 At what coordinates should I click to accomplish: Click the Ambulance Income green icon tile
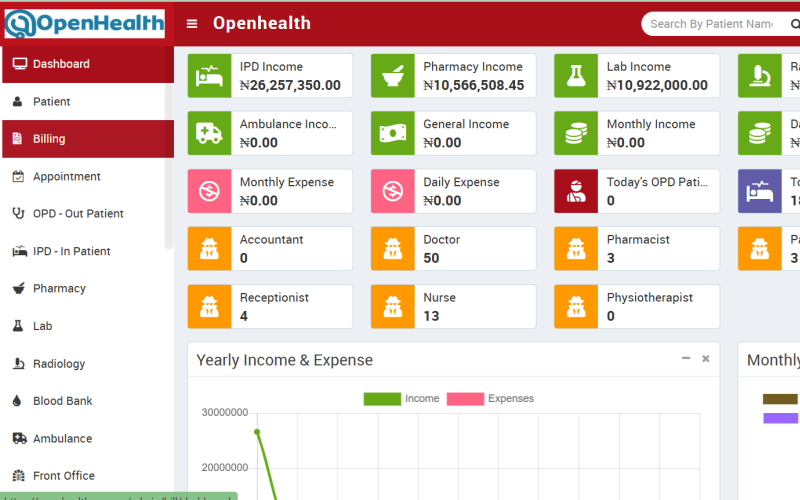209,134
